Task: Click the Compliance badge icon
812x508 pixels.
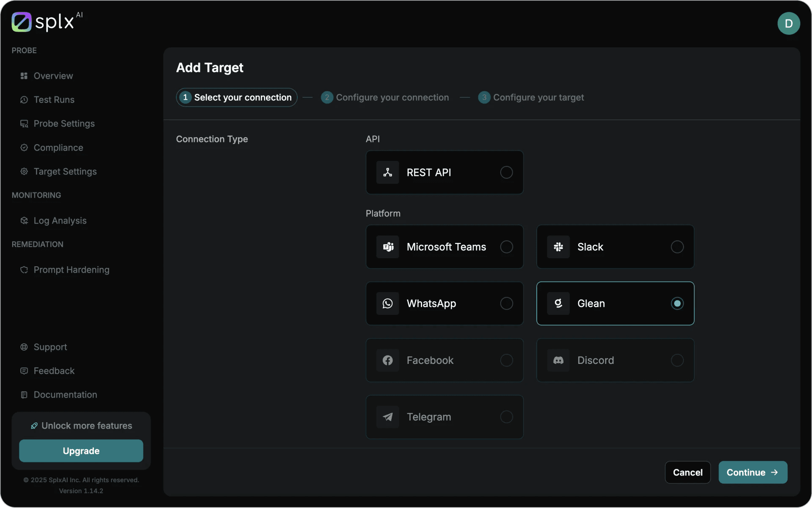Action: point(24,147)
